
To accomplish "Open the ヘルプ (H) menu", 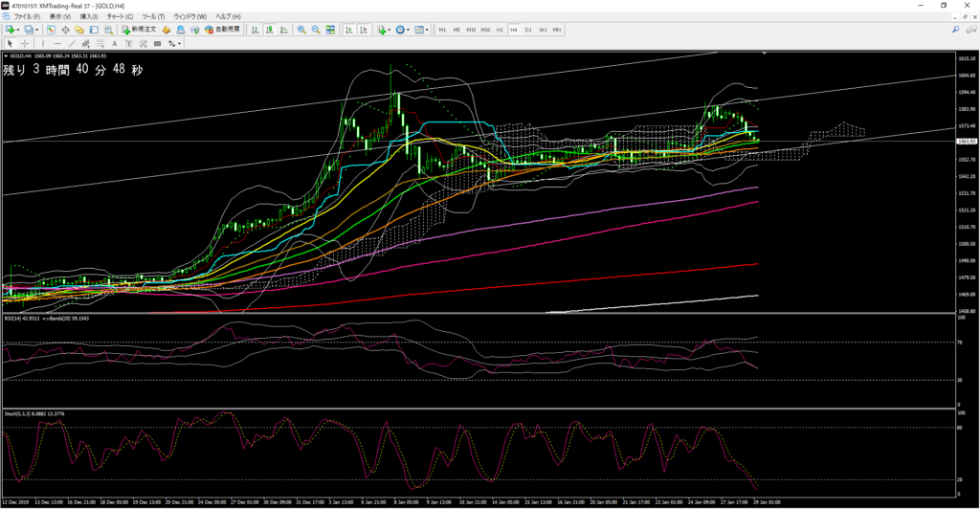I will (228, 17).
